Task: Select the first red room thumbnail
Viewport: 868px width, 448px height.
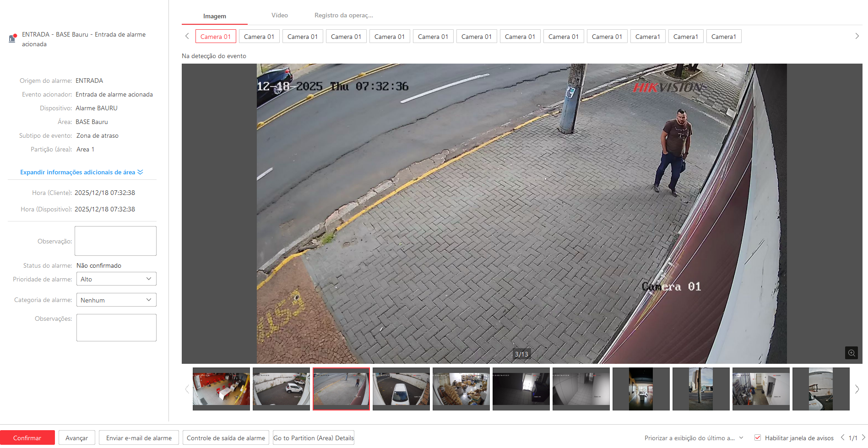Action: point(221,389)
